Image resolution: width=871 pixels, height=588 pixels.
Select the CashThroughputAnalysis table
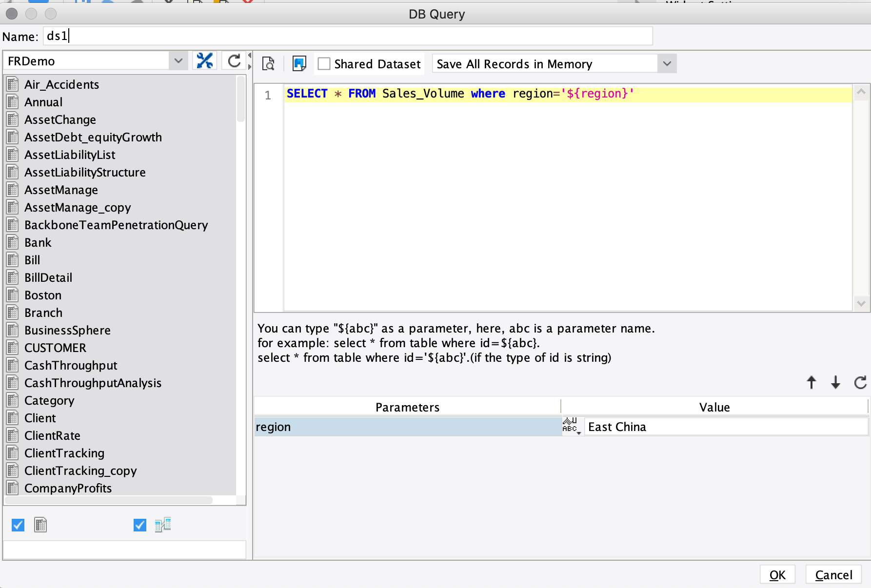93,383
